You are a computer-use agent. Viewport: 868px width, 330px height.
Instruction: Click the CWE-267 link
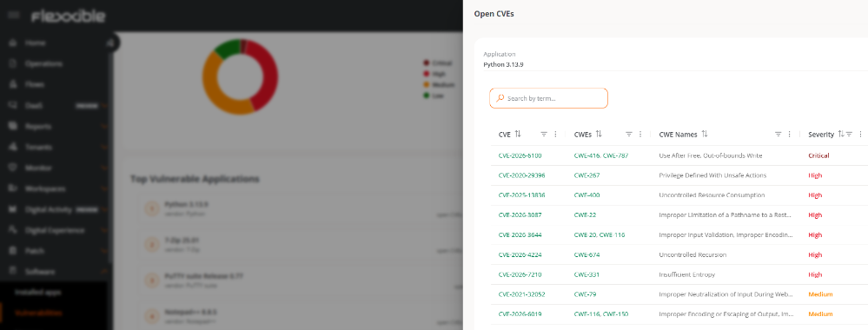[x=586, y=175]
